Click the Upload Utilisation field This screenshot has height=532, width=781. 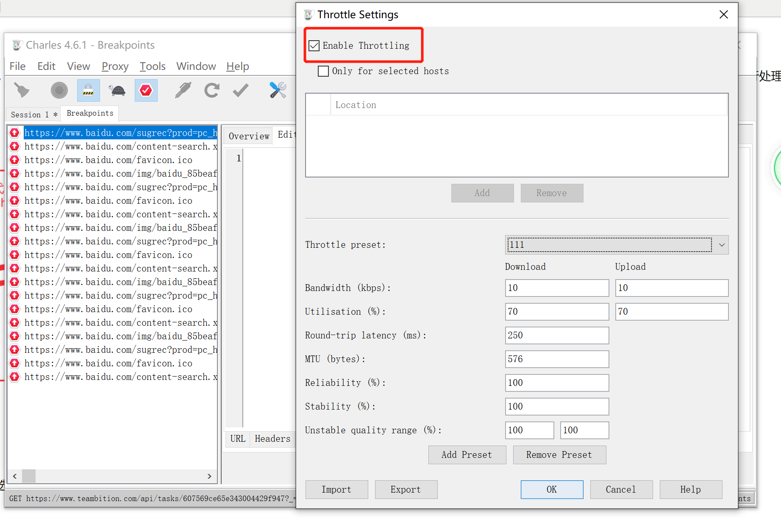point(672,312)
